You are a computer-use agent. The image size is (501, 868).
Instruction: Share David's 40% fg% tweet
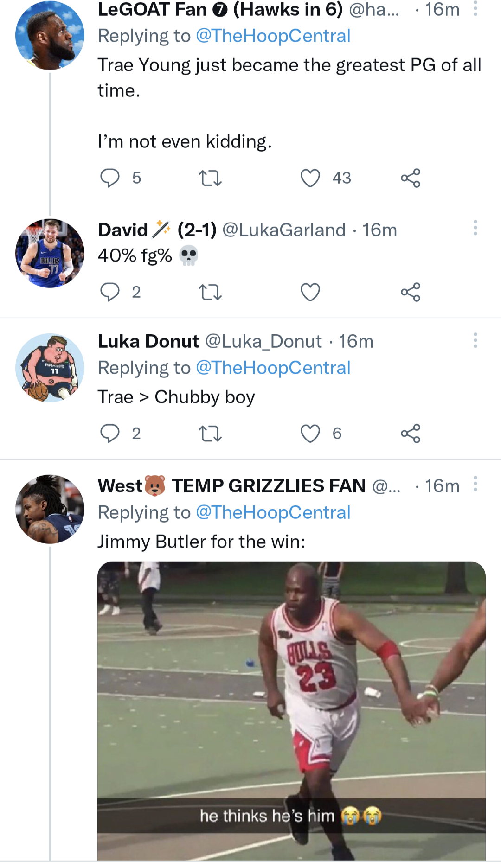(x=411, y=292)
